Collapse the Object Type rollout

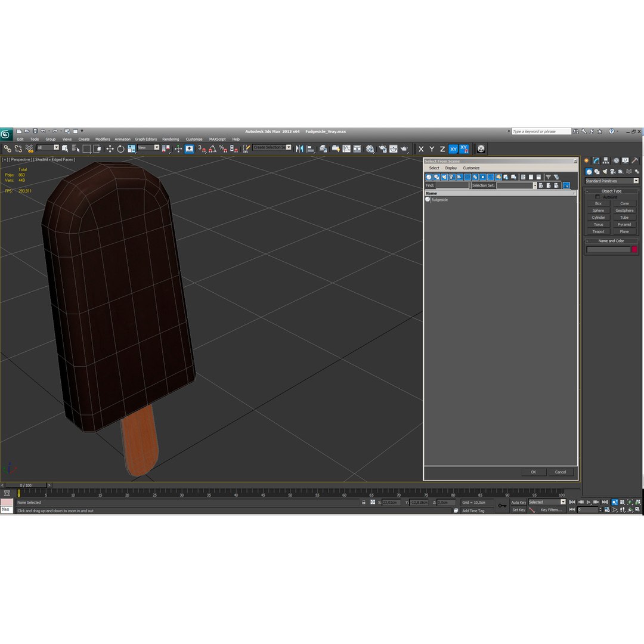coord(611,191)
